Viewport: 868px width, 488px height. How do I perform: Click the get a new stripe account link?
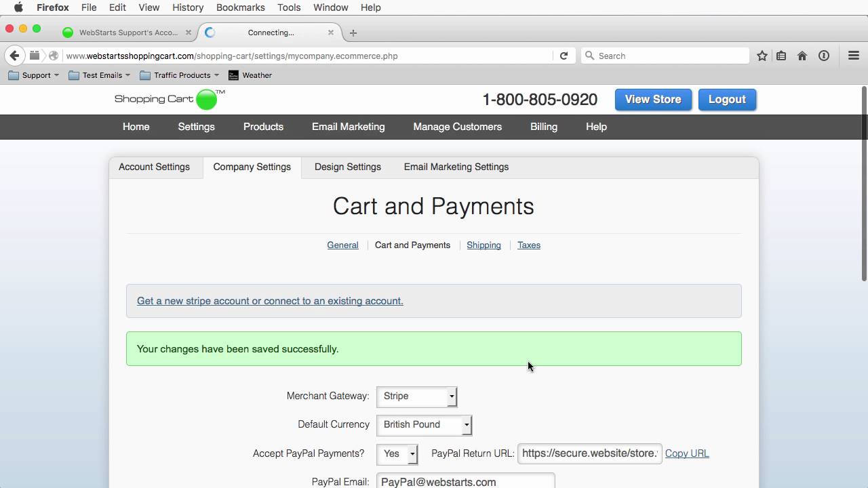coord(270,301)
